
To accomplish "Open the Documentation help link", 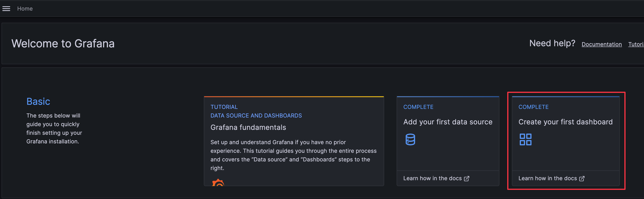I will pos(601,44).
